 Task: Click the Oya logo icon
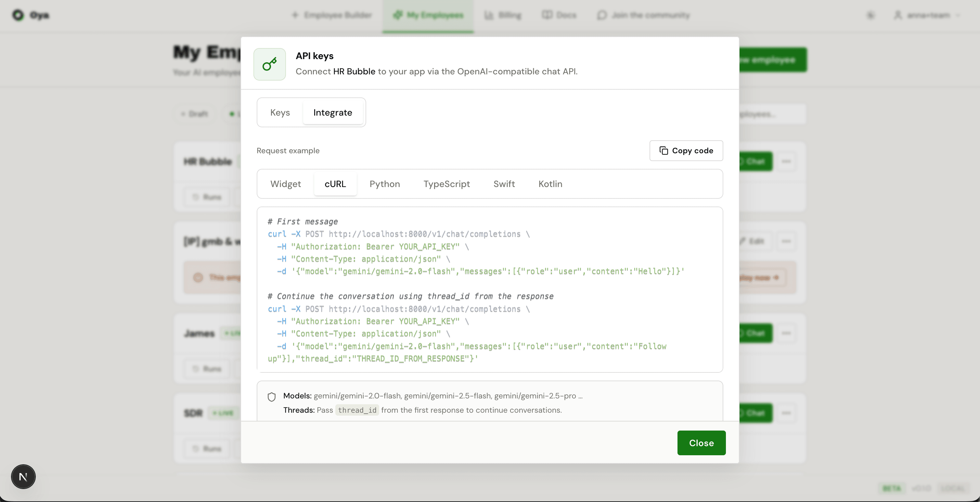tap(18, 15)
